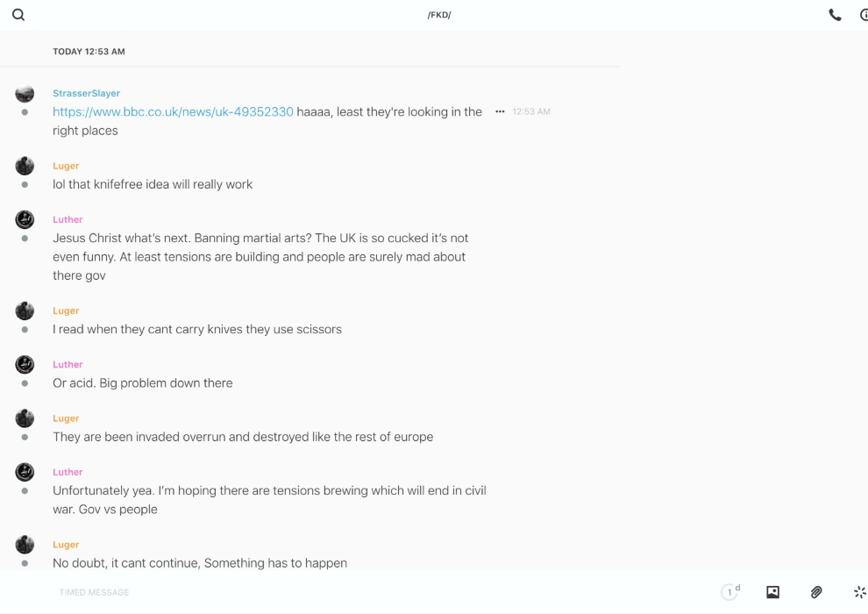The height and width of the screenshot is (614, 868).
Task: Click Luger's avatar beside the knifefree message
Action: coord(25,166)
